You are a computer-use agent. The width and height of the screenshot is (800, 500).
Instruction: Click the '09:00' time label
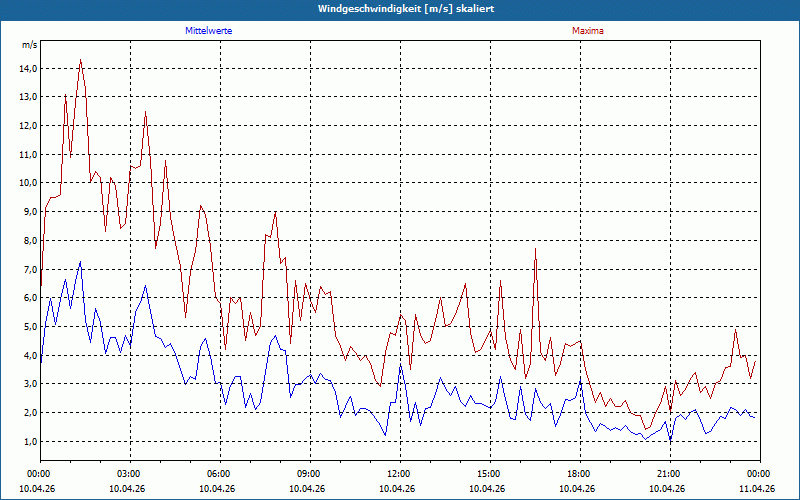(x=310, y=474)
